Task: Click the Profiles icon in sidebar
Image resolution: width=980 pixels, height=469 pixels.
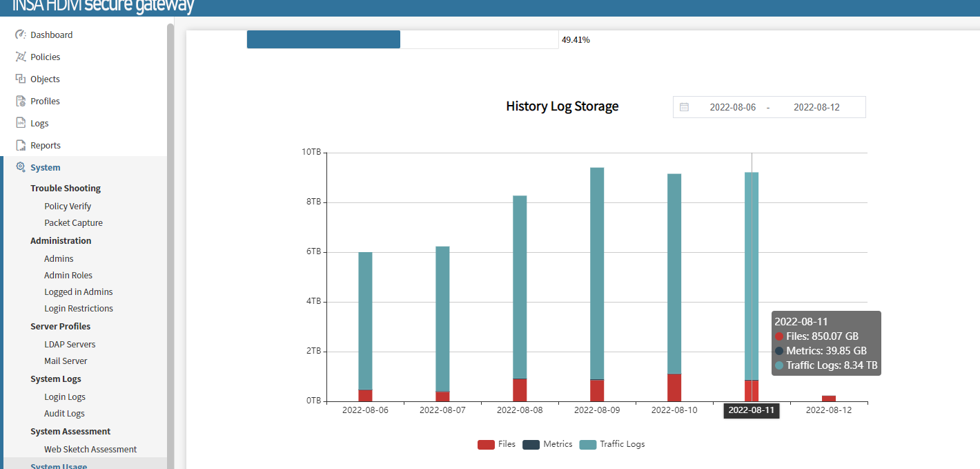Action: (x=21, y=101)
